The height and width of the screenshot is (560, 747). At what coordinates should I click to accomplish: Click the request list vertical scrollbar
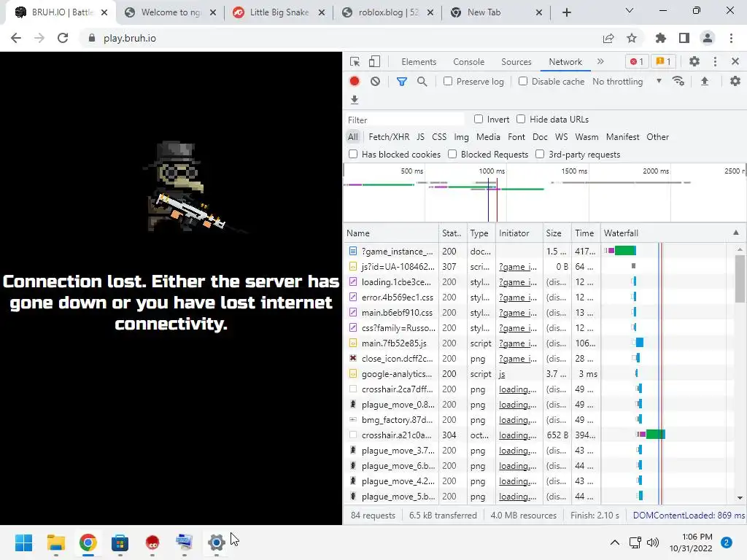click(x=740, y=279)
